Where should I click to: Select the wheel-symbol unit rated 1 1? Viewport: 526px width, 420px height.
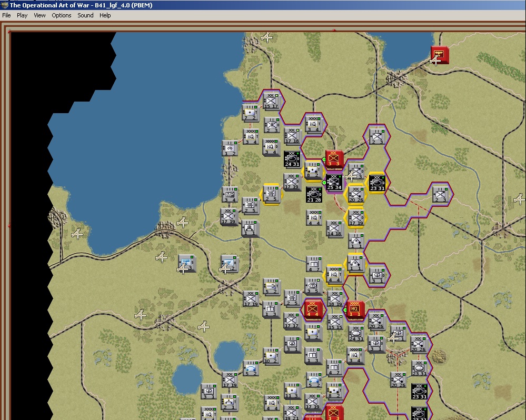[x=250, y=228]
